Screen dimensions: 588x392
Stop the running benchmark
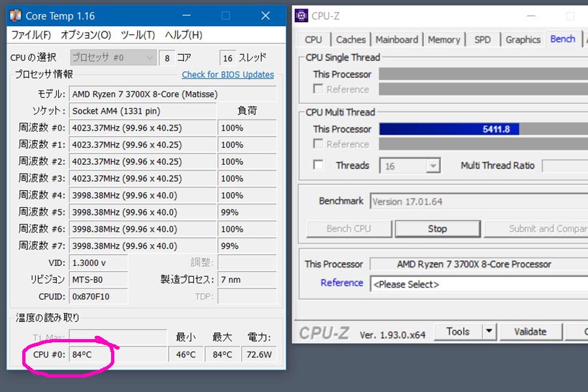pos(437,229)
